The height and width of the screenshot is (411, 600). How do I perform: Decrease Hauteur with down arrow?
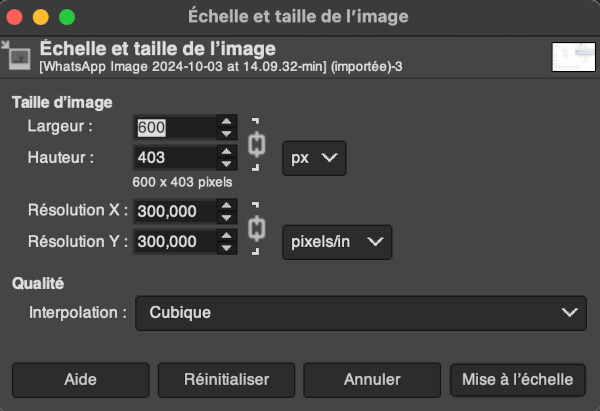[226, 163]
